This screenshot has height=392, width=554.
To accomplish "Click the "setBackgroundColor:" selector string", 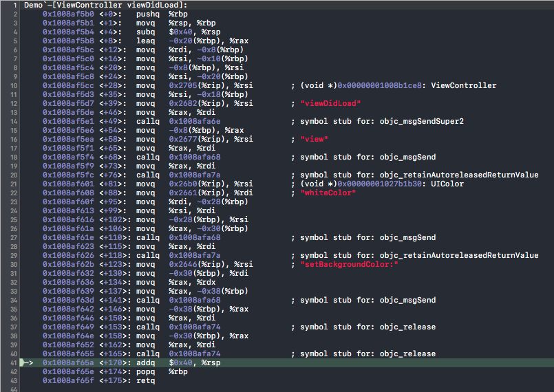I will pyautogui.click(x=349, y=265).
